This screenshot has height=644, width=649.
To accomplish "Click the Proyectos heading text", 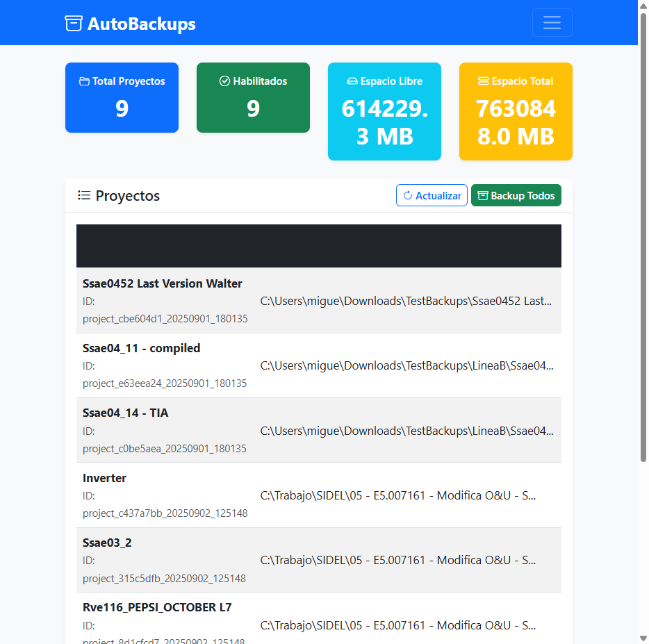I will [127, 196].
